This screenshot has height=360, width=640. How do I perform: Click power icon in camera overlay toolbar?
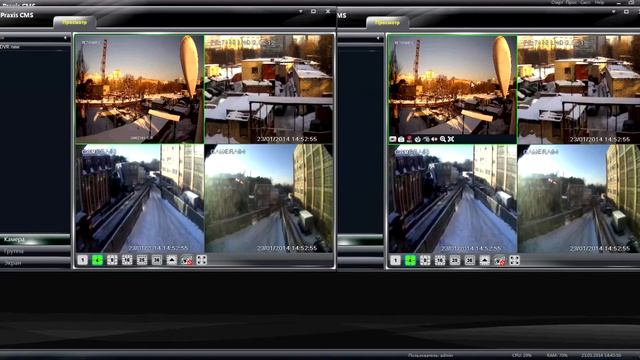click(418, 139)
